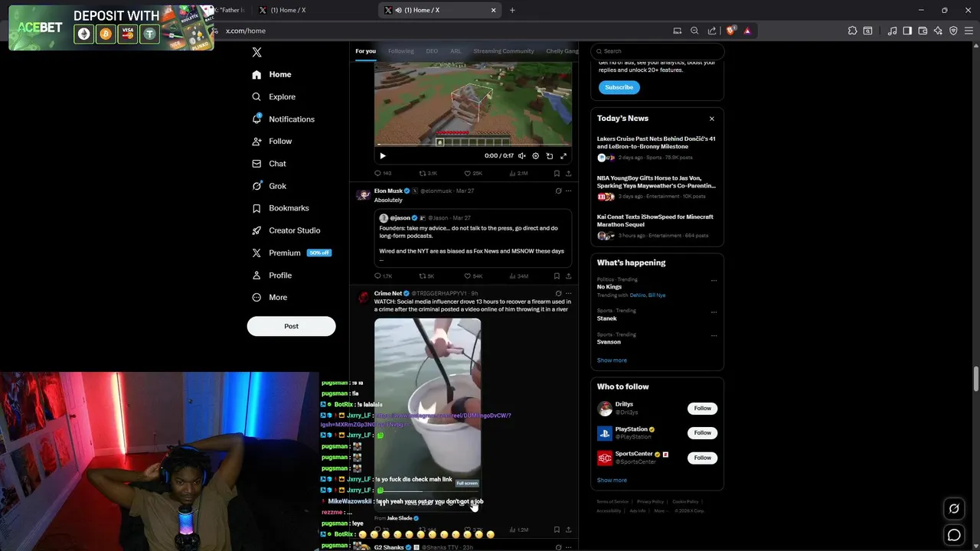Enter fullscreen on Minecraft video
980x551 pixels.
563,156
